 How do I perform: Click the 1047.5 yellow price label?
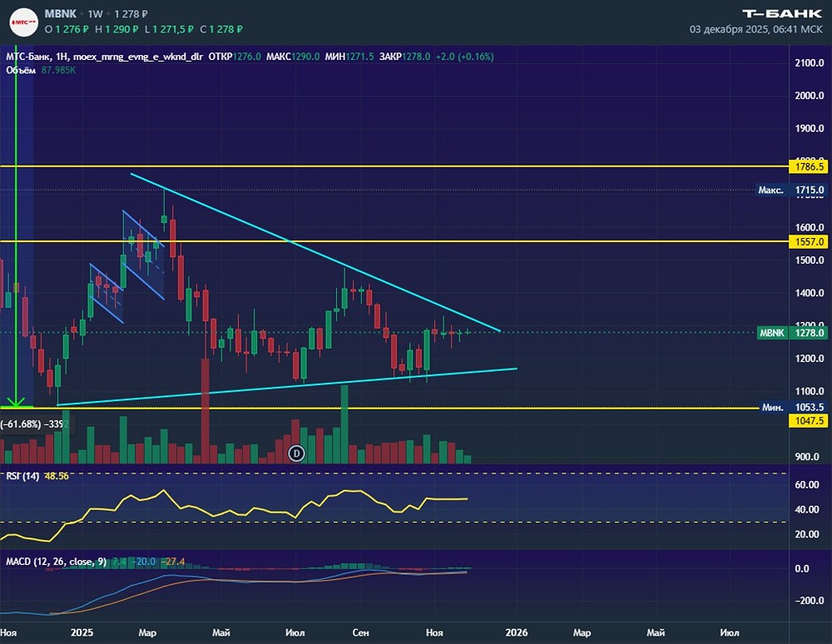pos(810,421)
